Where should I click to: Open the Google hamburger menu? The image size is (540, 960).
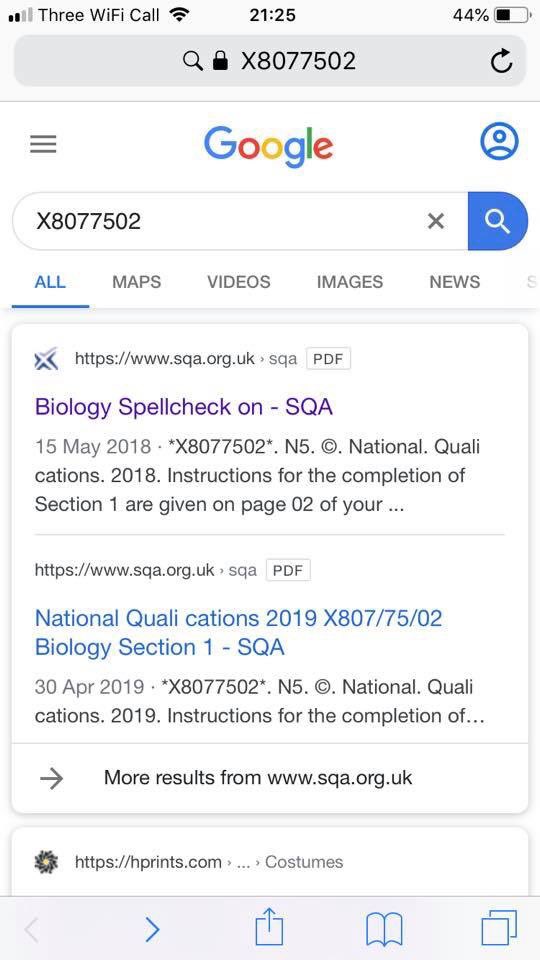point(43,144)
